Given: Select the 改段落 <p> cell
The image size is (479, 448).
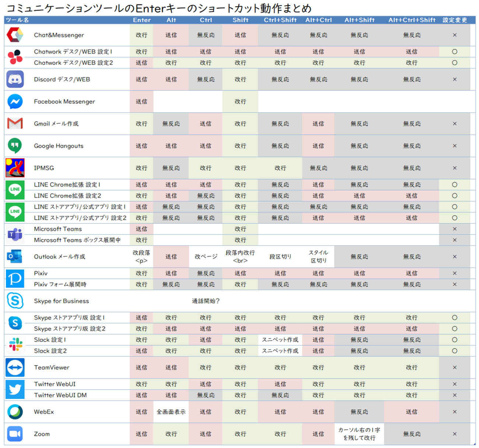Looking at the screenshot, I should tap(141, 256).
